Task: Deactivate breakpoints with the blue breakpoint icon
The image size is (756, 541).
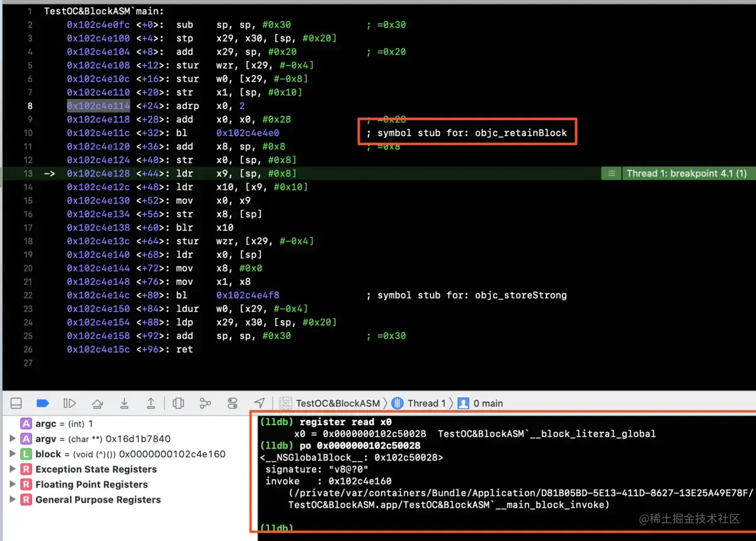Action: [x=43, y=403]
